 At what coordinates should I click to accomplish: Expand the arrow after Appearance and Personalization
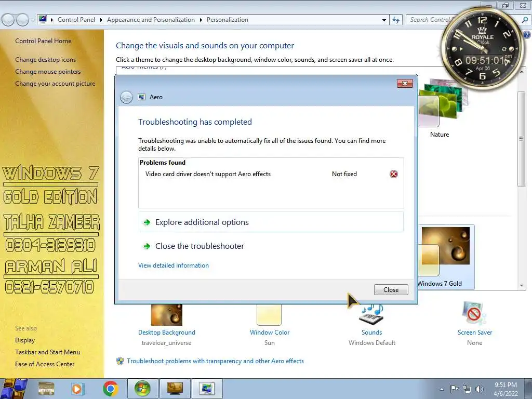click(201, 20)
